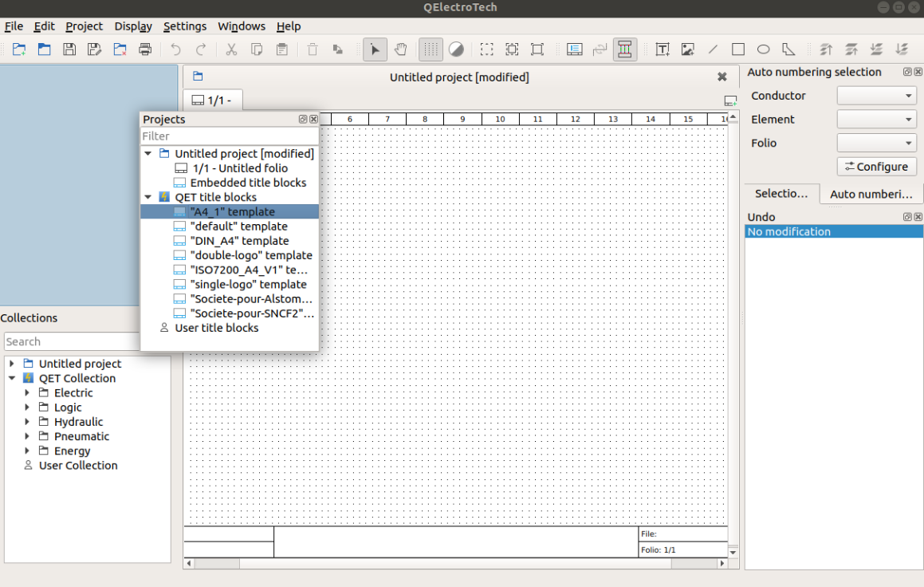Add a text field with T icon

point(663,49)
